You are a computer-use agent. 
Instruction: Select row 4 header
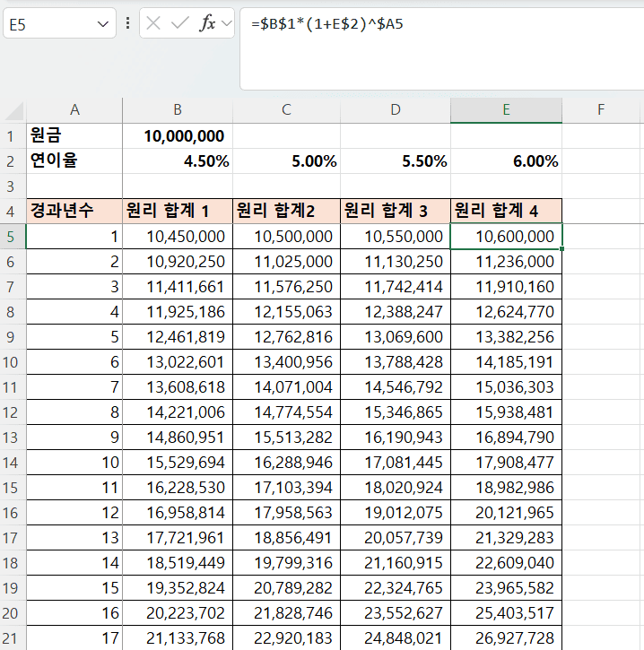[x=13, y=212]
